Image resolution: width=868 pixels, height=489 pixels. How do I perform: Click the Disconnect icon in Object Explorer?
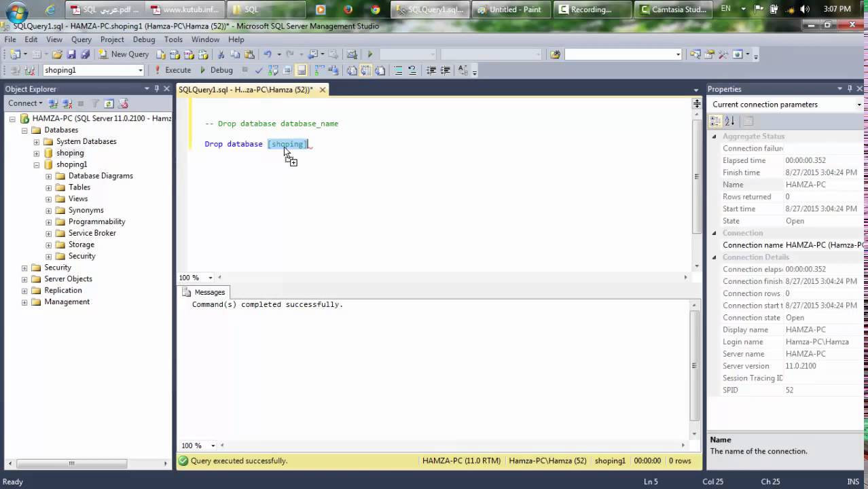(x=67, y=103)
